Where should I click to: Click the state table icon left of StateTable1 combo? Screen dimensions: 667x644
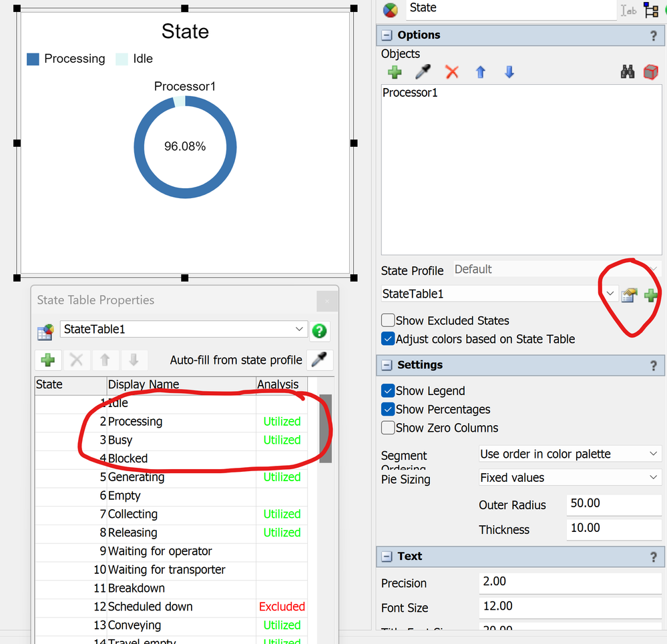pyautogui.click(x=45, y=332)
